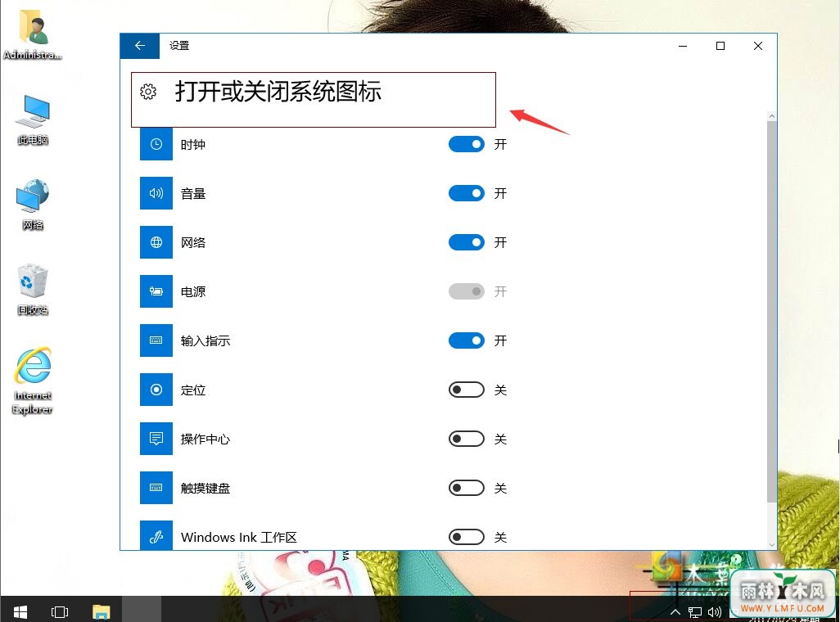
Task: Turn on the Windows Ink 工作区 toggle
Action: pyautogui.click(x=467, y=537)
